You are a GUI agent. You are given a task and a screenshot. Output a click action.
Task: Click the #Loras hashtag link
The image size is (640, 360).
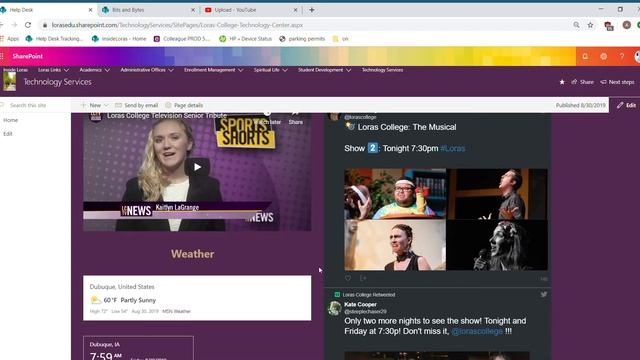pos(453,149)
